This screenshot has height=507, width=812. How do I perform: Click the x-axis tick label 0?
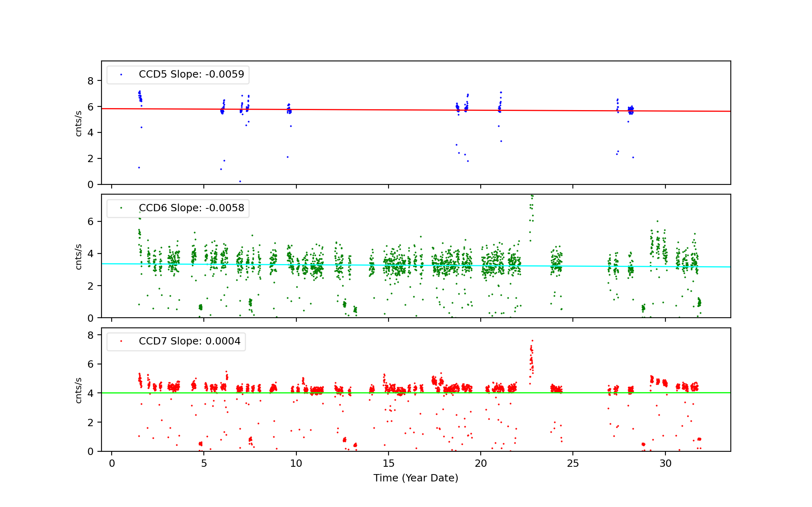pos(112,464)
